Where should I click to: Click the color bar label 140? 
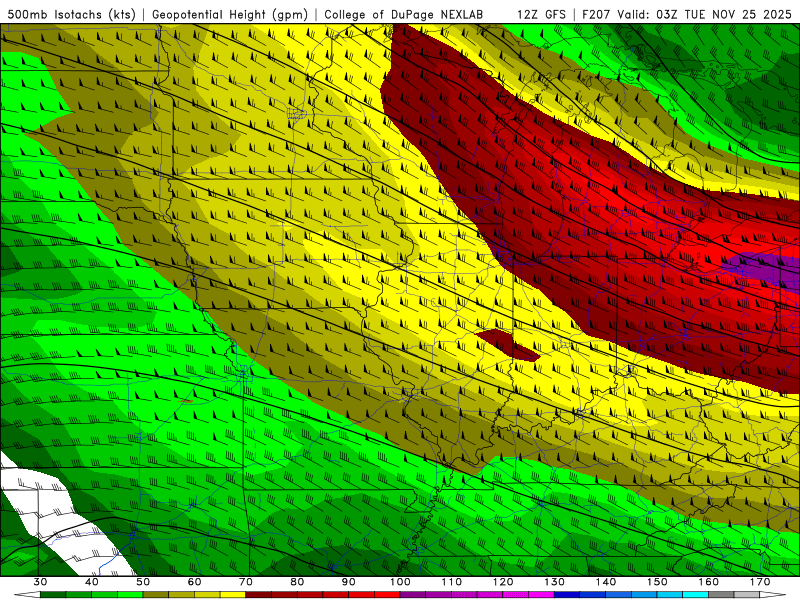click(x=606, y=582)
